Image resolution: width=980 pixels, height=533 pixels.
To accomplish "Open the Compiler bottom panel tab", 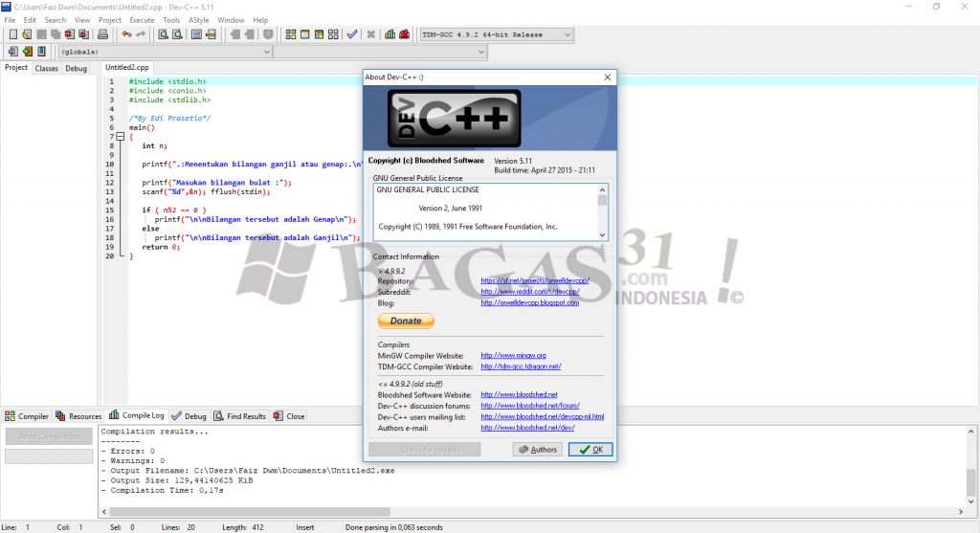I will [27, 416].
